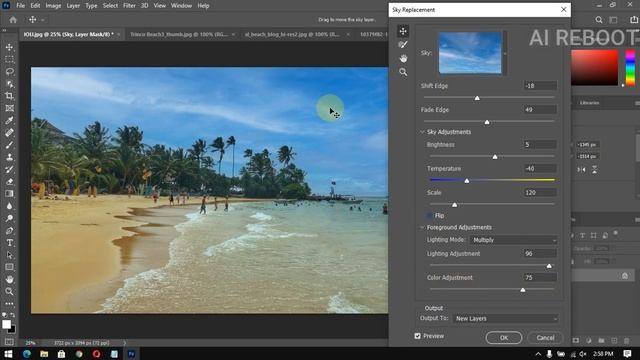Open Microsoft Edge from the taskbar
The width and height of the screenshot is (640, 360).
[27, 354]
